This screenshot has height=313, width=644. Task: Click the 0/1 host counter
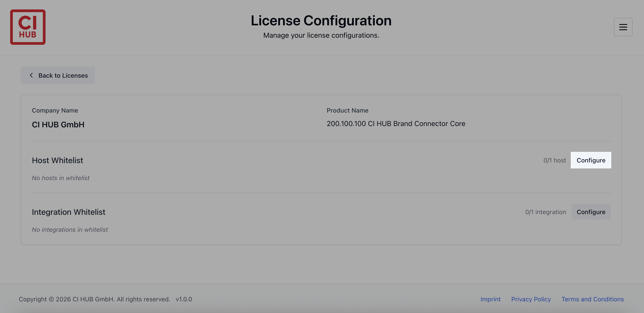pyautogui.click(x=554, y=160)
